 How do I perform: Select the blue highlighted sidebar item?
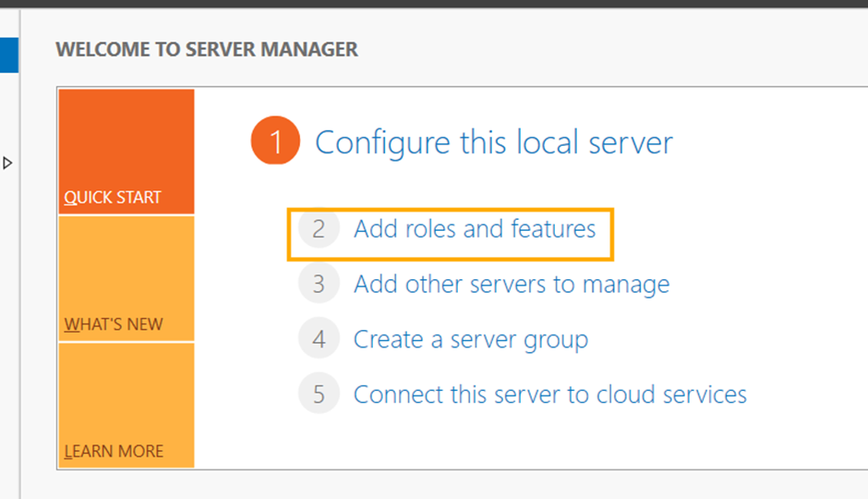coord(8,55)
